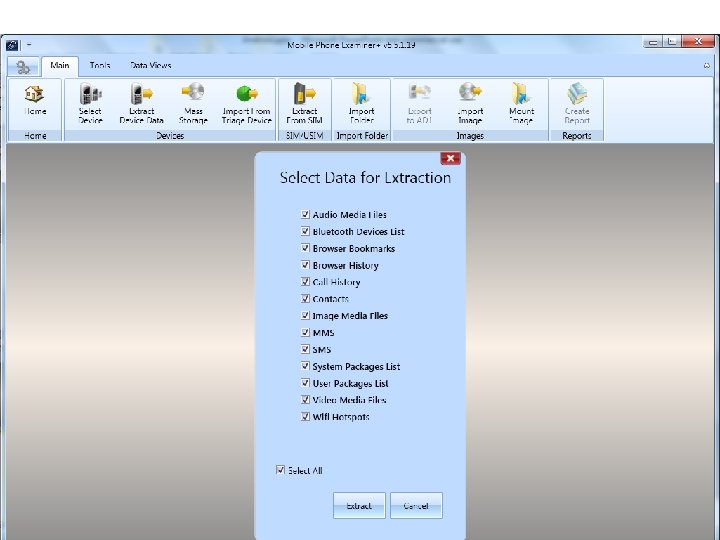Image resolution: width=720 pixels, height=540 pixels.
Task: Click the Devices group label
Action: (x=170, y=136)
